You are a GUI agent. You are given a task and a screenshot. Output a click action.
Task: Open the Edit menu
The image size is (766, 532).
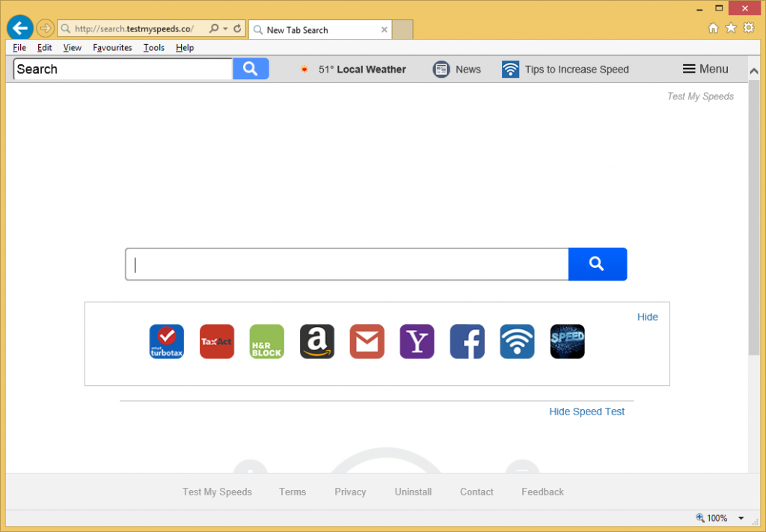coord(44,47)
